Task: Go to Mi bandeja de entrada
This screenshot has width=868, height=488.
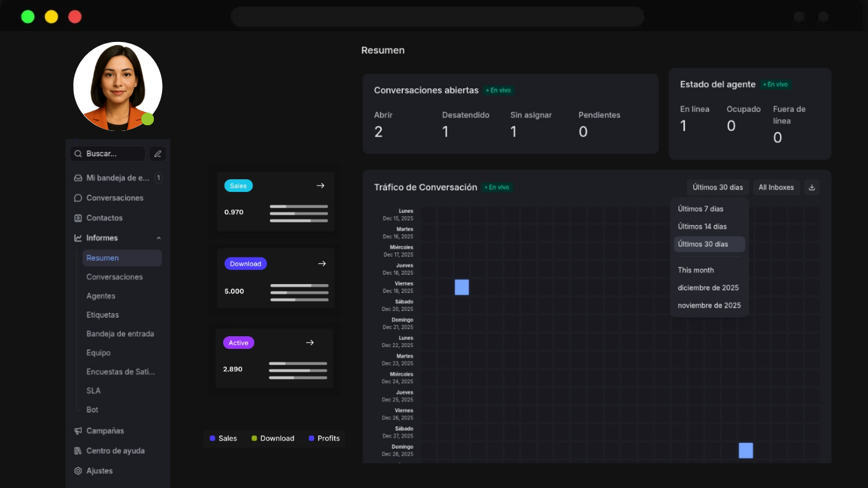Action: [118, 178]
